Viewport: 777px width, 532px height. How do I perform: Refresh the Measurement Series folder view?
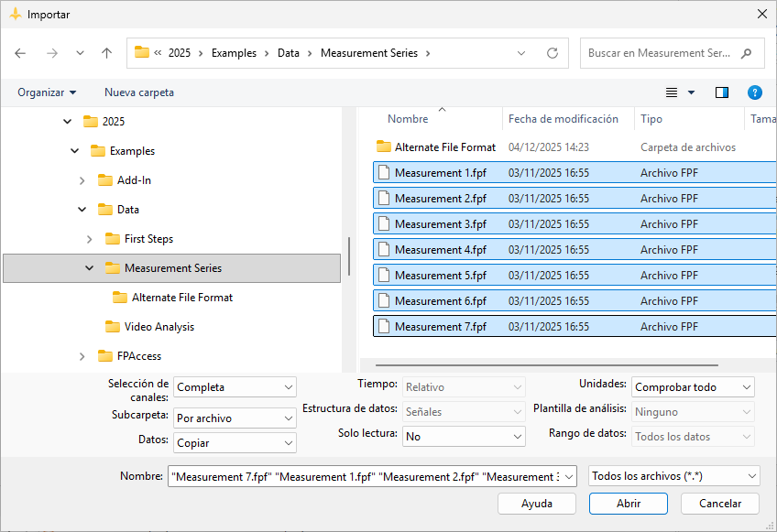552,53
